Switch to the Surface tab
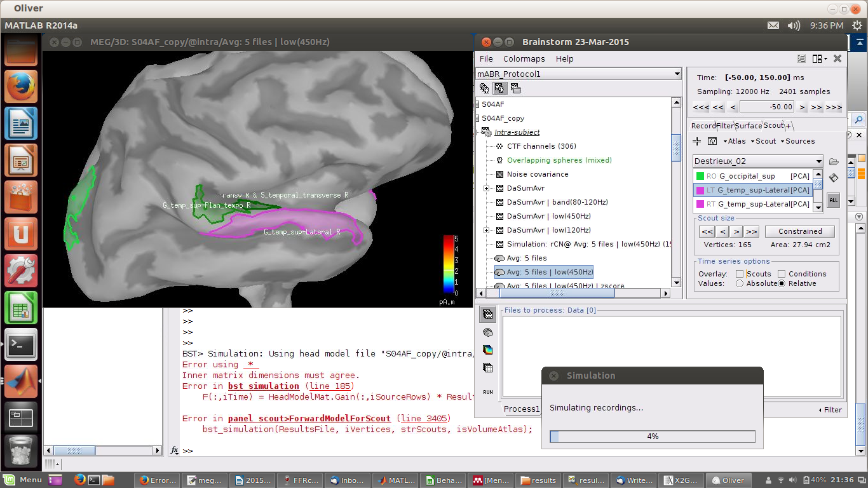Viewport: 868px width, 488px height. (x=749, y=126)
